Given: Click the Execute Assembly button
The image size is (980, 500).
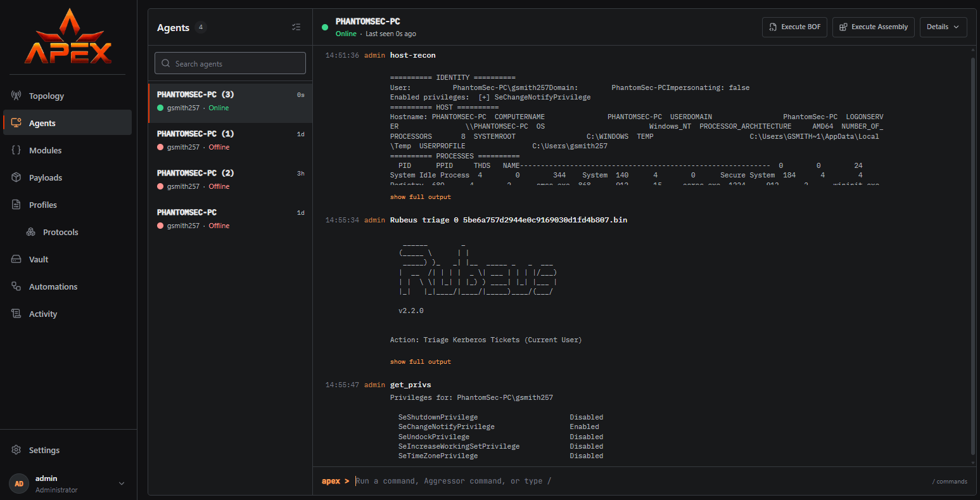Looking at the screenshot, I should click(x=873, y=27).
